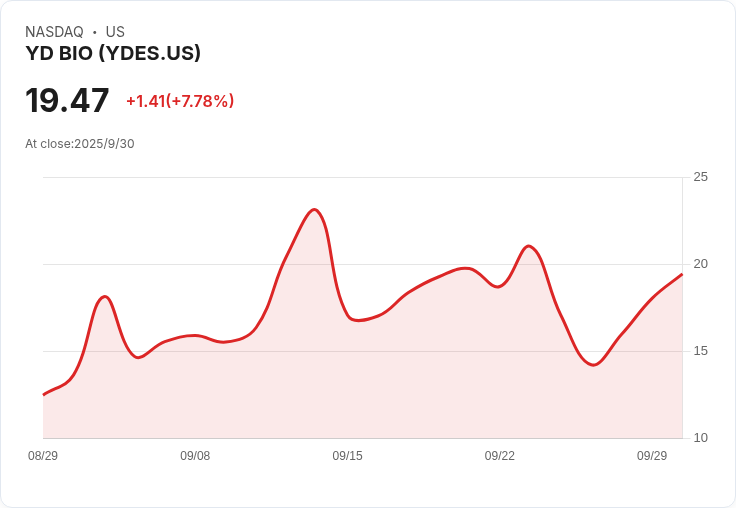Click the NASDAQ exchange label

54,31
